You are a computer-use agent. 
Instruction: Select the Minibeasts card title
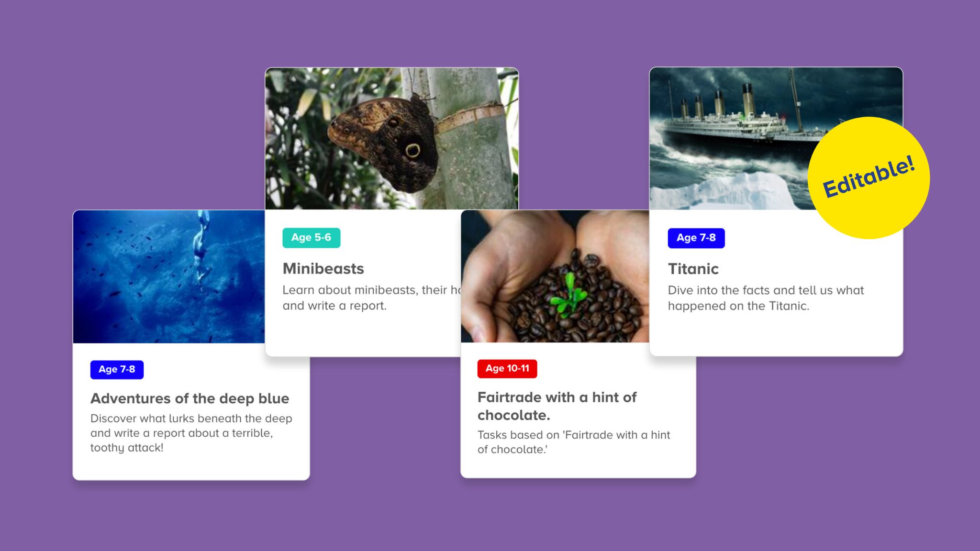(323, 268)
